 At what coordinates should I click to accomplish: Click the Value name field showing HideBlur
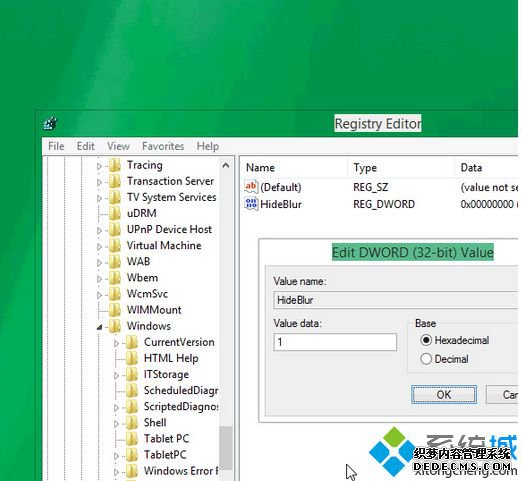pyautogui.click(x=396, y=300)
